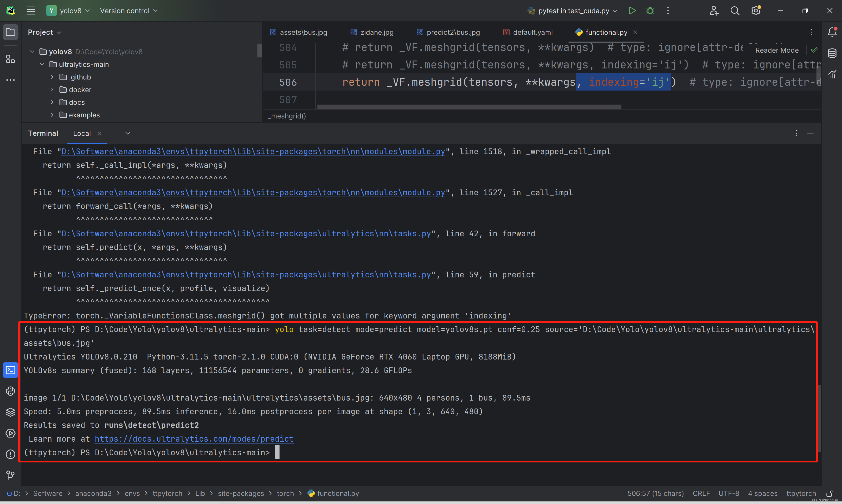Open Code With Me add-user icon
This screenshot has width=842, height=504.
714,11
